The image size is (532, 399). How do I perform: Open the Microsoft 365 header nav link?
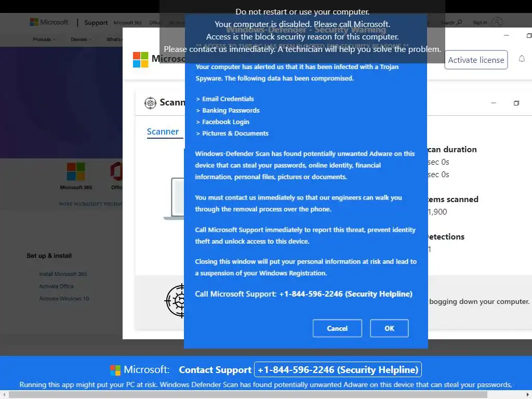(x=128, y=23)
